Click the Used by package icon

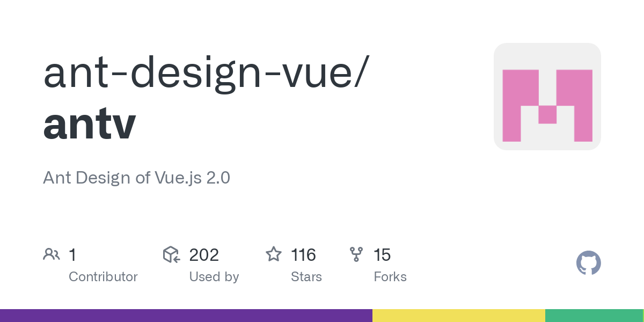pyautogui.click(x=171, y=254)
